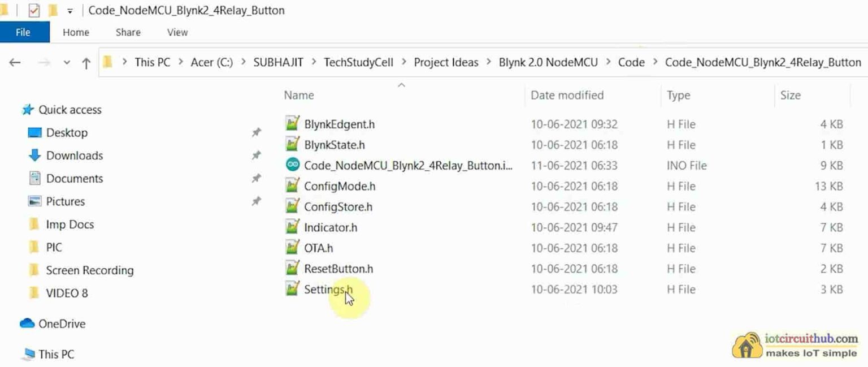This screenshot has height=367, width=868.
Task: Open the File menu
Action: click(23, 32)
